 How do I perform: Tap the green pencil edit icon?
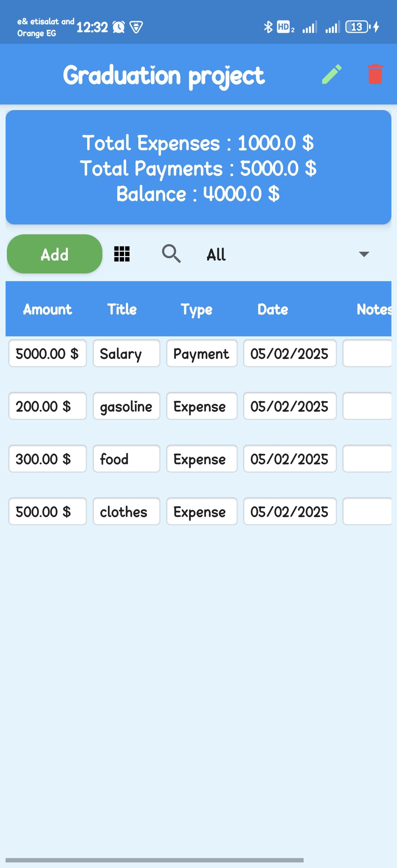pyautogui.click(x=332, y=74)
